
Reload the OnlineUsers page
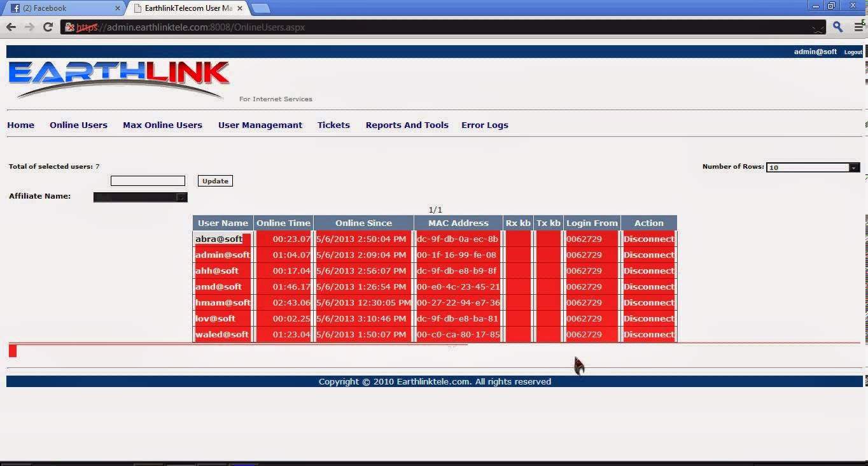coord(48,27)
